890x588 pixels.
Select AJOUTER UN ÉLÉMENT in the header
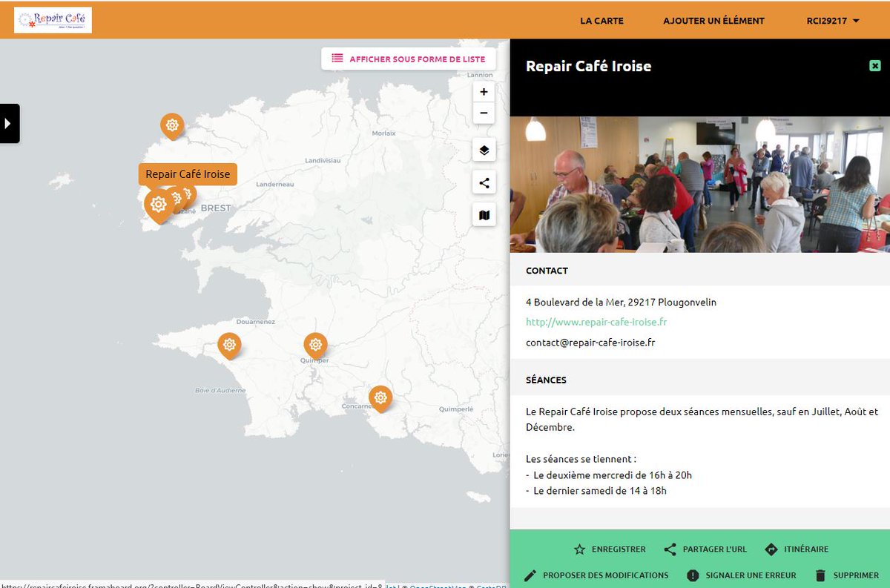[713, 21]
